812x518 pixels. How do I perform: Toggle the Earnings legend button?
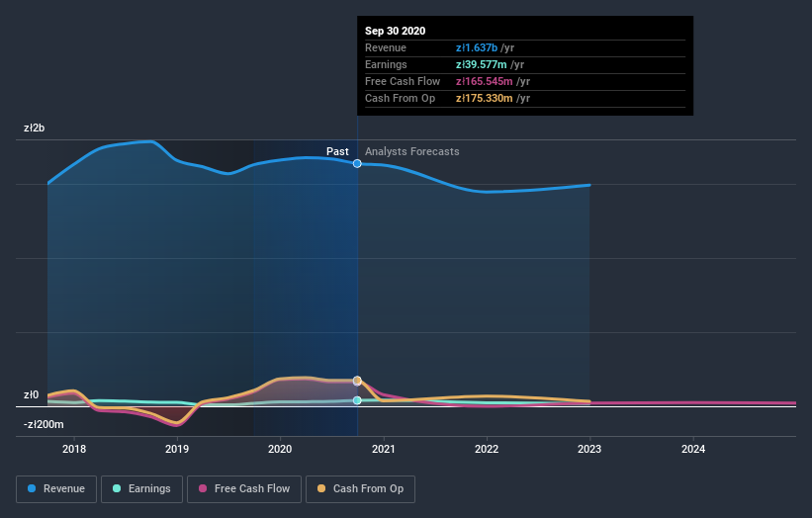click(x=141, y=489)
